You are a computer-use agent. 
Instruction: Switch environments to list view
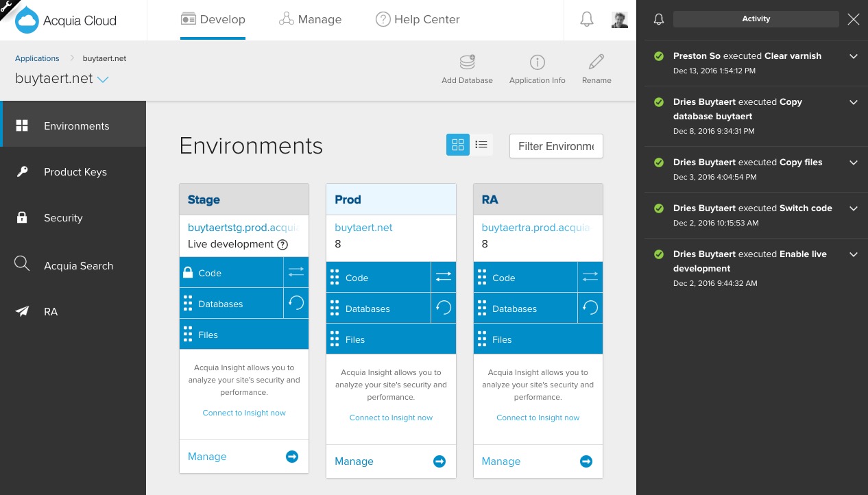(481, 144)
